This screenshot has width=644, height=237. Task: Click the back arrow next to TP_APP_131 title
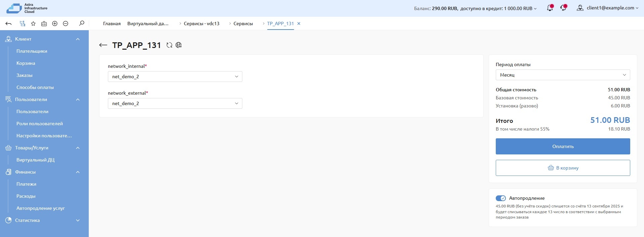(103, 45)
